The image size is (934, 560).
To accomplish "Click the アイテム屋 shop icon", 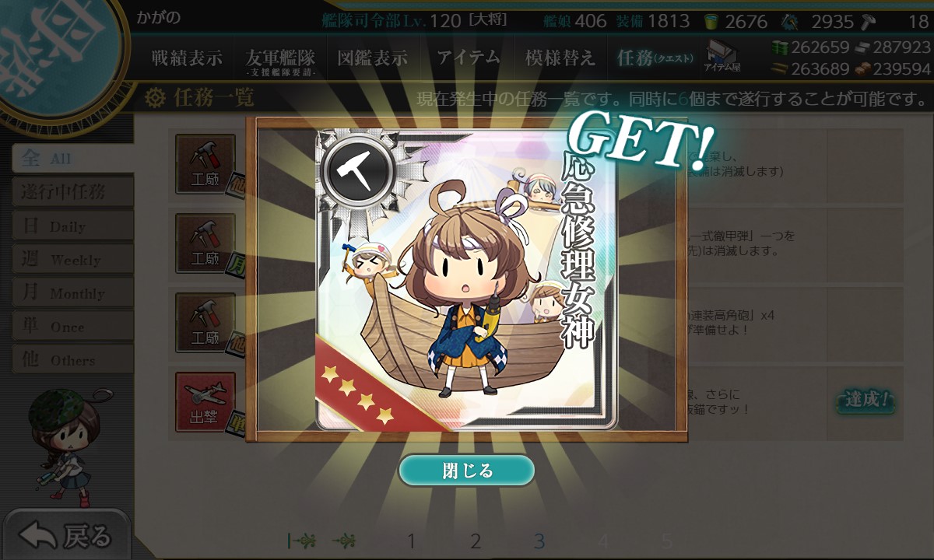I will click(x=722, y=57).
